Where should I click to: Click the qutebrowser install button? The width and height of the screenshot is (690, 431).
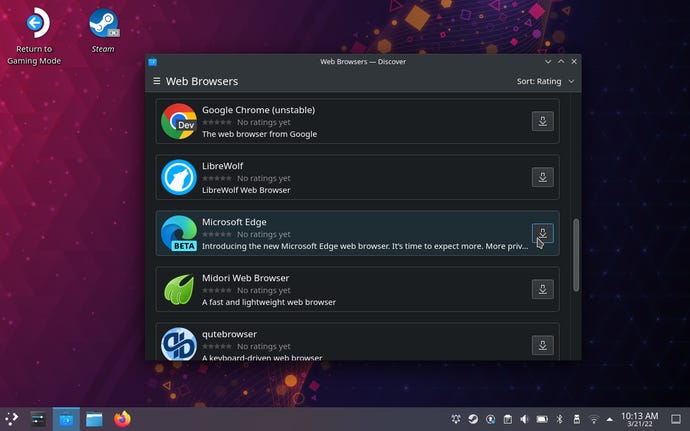pyautogui.click(x=542, y=345)
